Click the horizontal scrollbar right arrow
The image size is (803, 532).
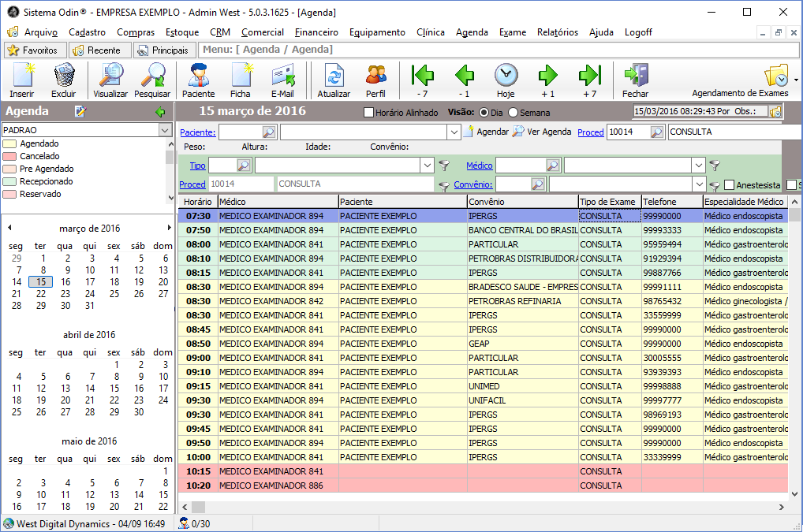click(x=782, y=507)
